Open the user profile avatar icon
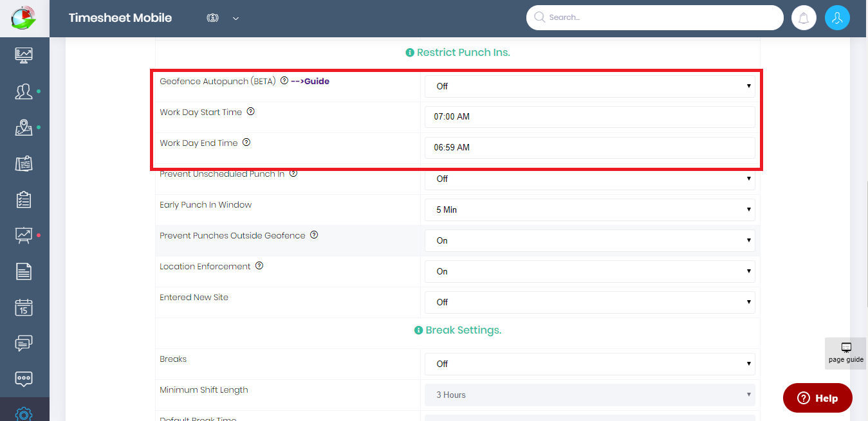The width and height of the screenshot is (868, 421). tap(837, 18)
